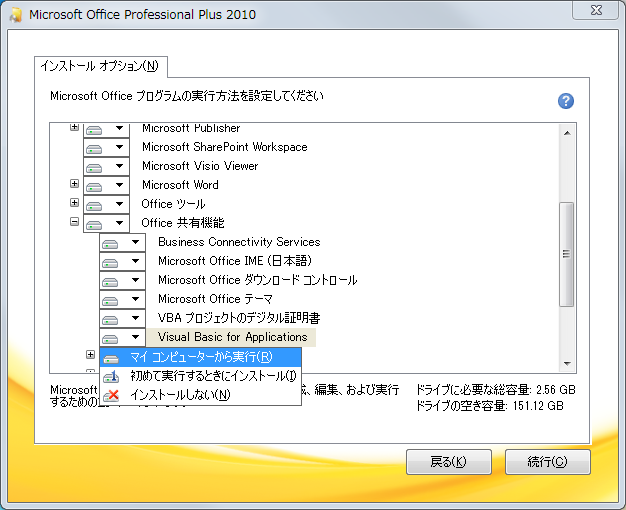
Task: Open install dropdown arrow for Office 共有機能
Action: click(x=119, y=223)
